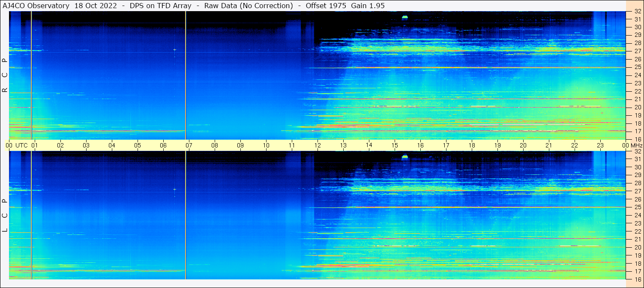
Task: Click the 23 MHz label of the RCP panel
Action: click(x=637, y=83)
